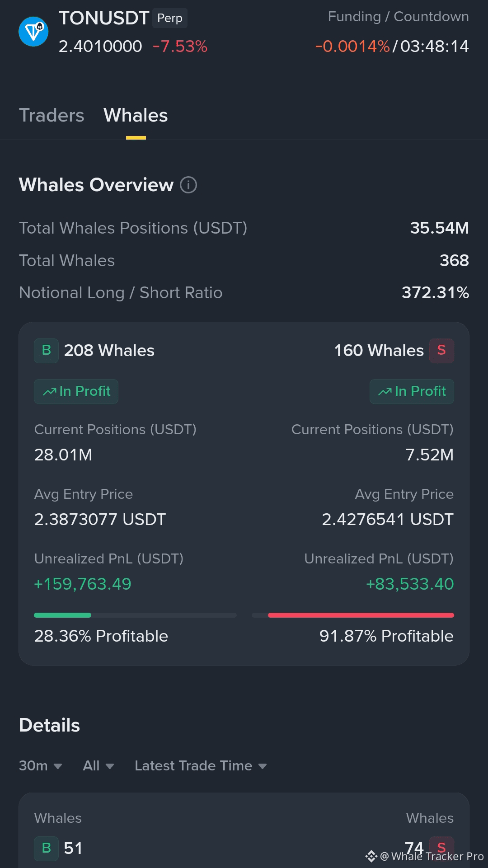Tap the Whale Tracker Pro watermark

[x=425, y=856]
